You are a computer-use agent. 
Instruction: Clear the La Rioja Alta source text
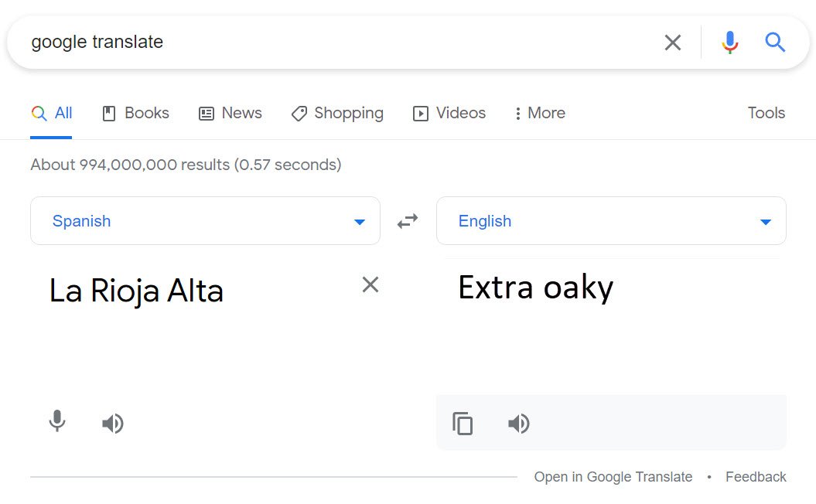click(370, 284)
